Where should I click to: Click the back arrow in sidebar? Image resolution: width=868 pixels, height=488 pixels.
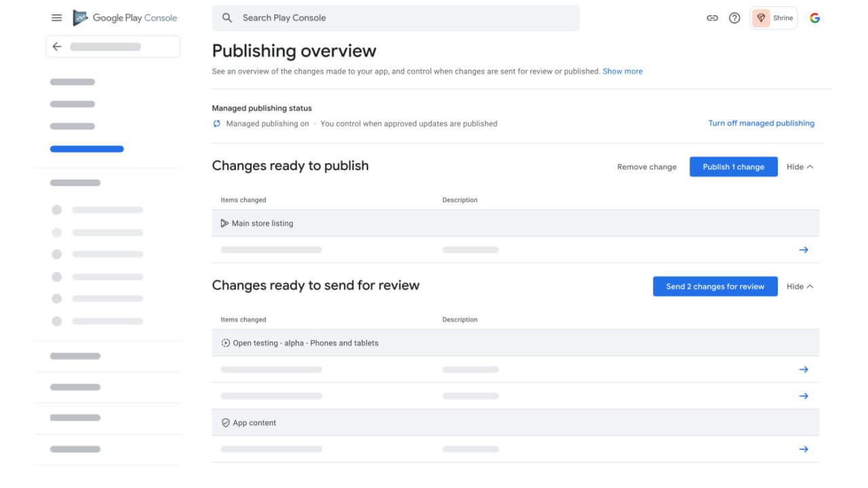(57, 47)
